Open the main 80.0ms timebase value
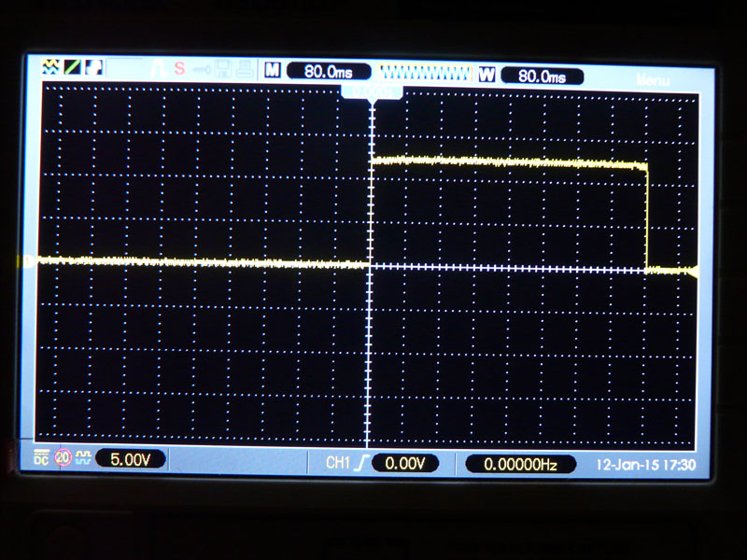Image resolution: width=747 pixels, height=560 pixels. [327, 71]
